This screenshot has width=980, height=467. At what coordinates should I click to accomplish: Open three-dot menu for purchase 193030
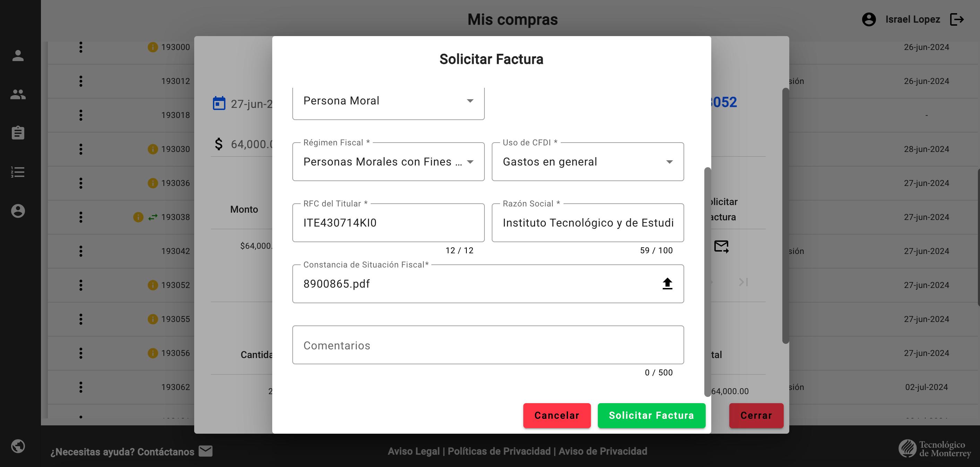click(81, 149)
